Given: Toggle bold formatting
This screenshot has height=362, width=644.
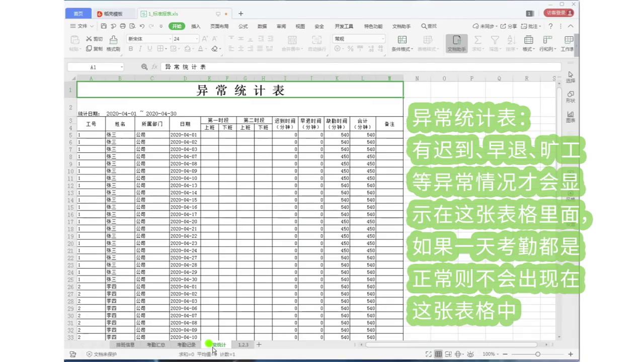Looking at the screenshot, I should pyautogui.click(x=130, y=49).
